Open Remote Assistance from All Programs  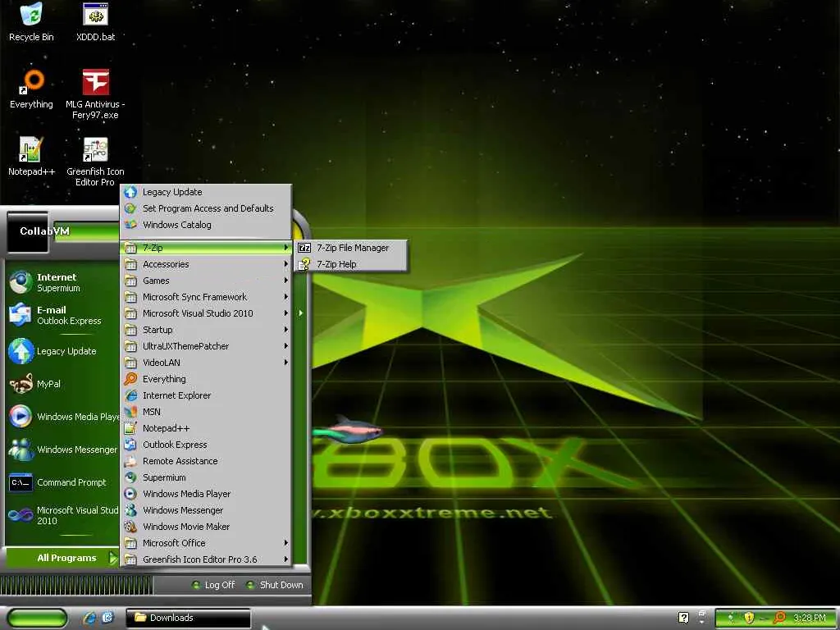206,461
